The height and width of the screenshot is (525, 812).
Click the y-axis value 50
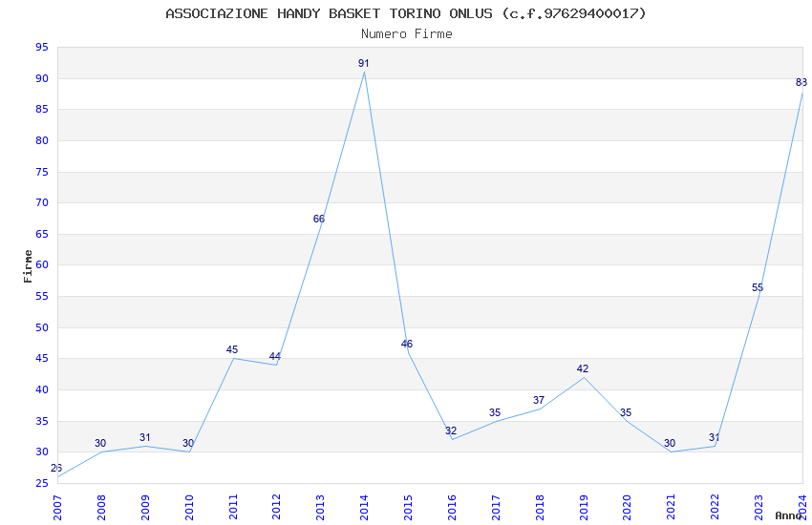42,328
